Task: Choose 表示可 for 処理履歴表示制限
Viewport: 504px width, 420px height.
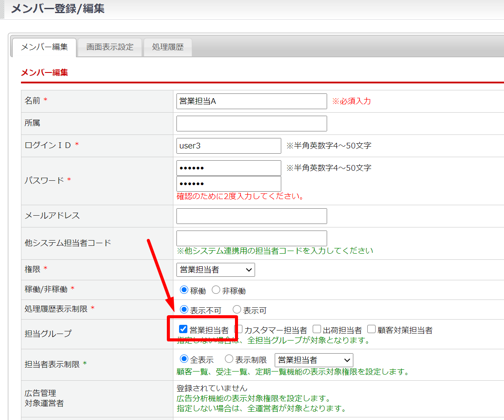Action: click(x=237, y=310)
